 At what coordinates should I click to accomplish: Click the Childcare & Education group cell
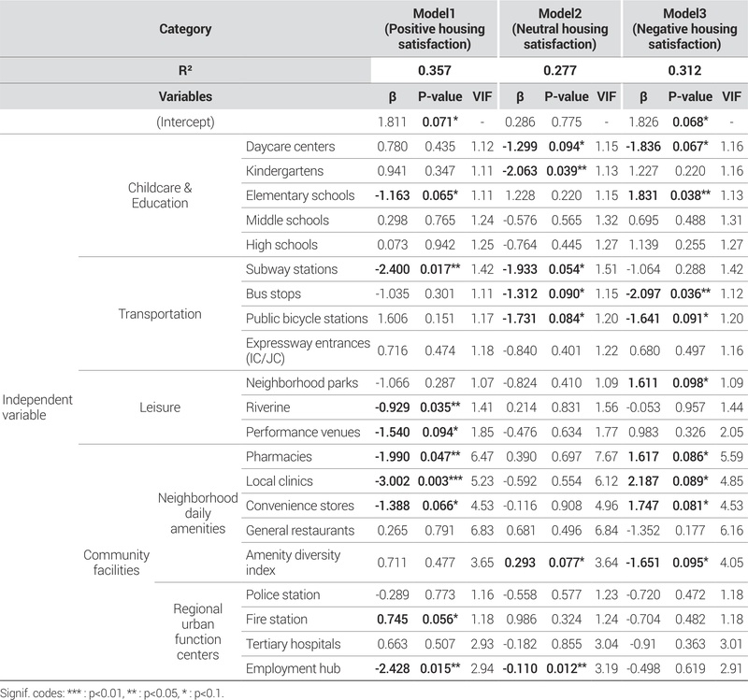pos(160,195)
